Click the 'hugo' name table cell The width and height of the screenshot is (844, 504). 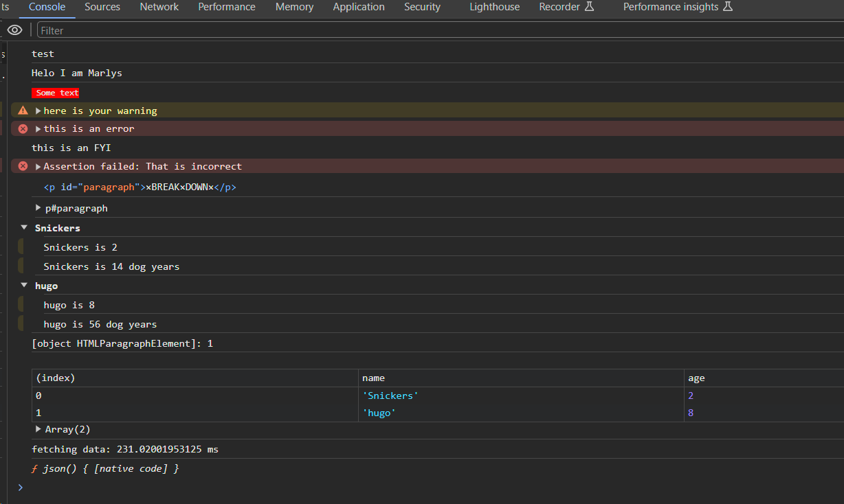click(521, 413)
